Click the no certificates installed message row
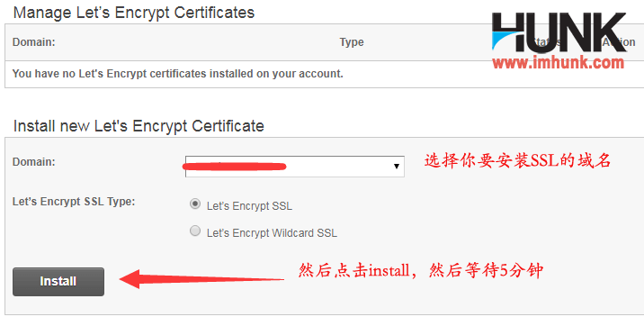 [324, 74]
